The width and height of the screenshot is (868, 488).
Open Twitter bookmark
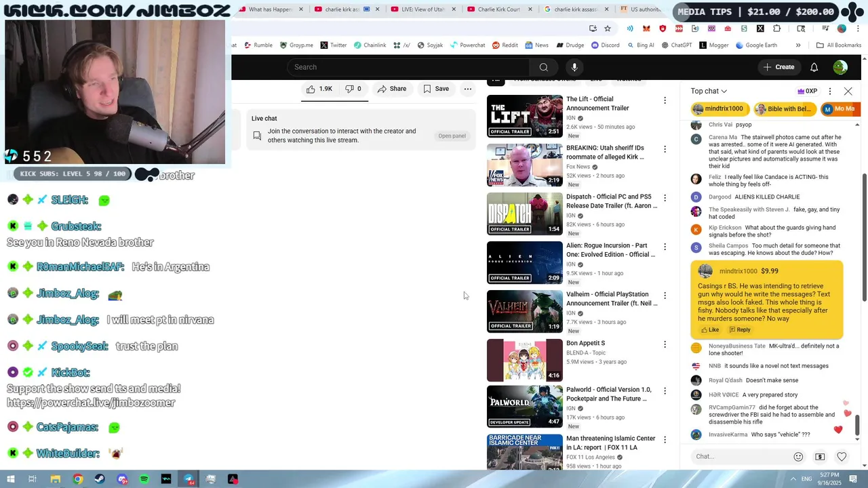(334, 45)
